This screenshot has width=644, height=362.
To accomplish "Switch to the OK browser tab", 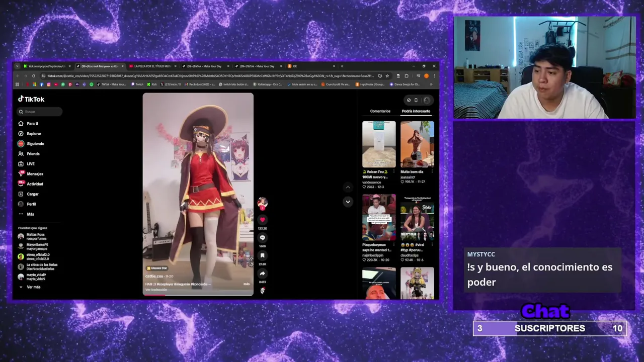I will 311,66.
